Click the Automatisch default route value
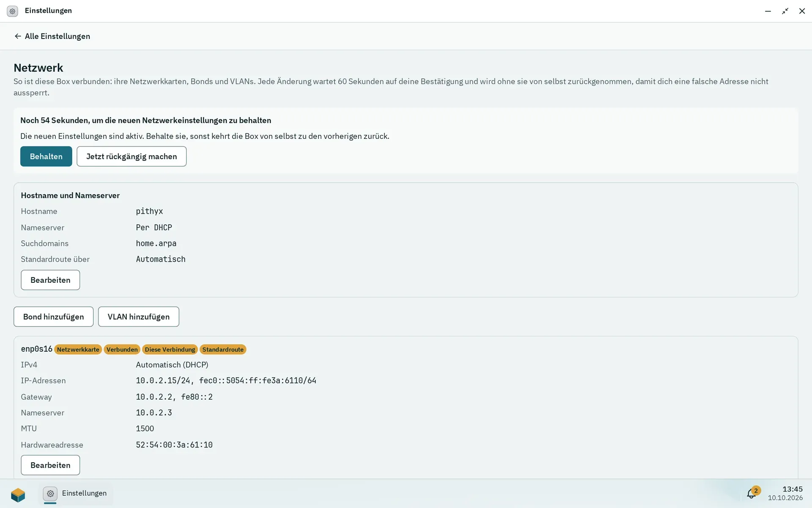This screenshot has height=508, width=812. tap(161, 259)
